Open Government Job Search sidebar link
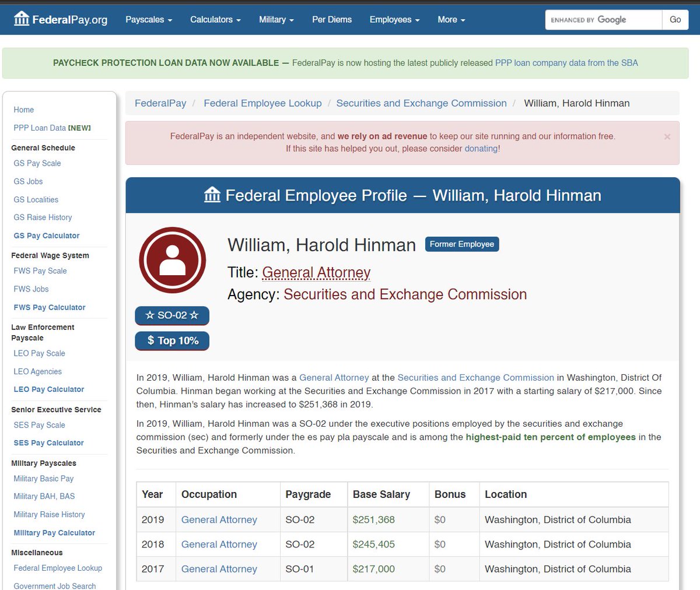The height and width of the screenshot is (590, 700). click(x=55, y=585)
